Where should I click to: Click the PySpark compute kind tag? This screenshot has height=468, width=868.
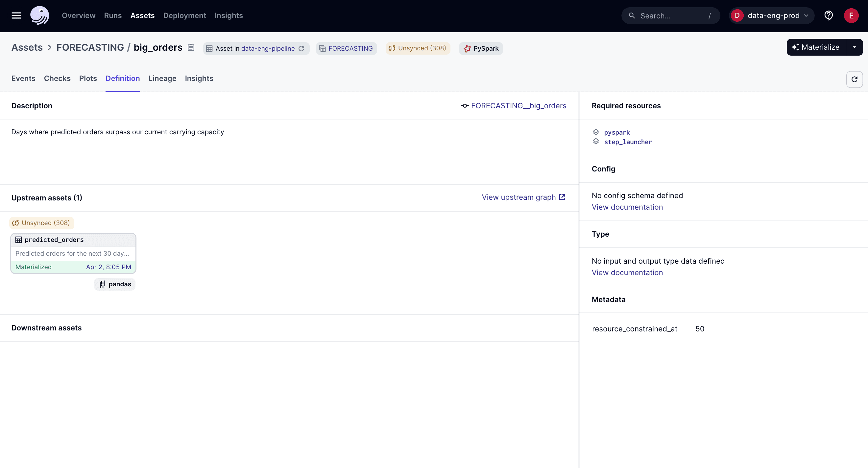[x=481, y=48]
